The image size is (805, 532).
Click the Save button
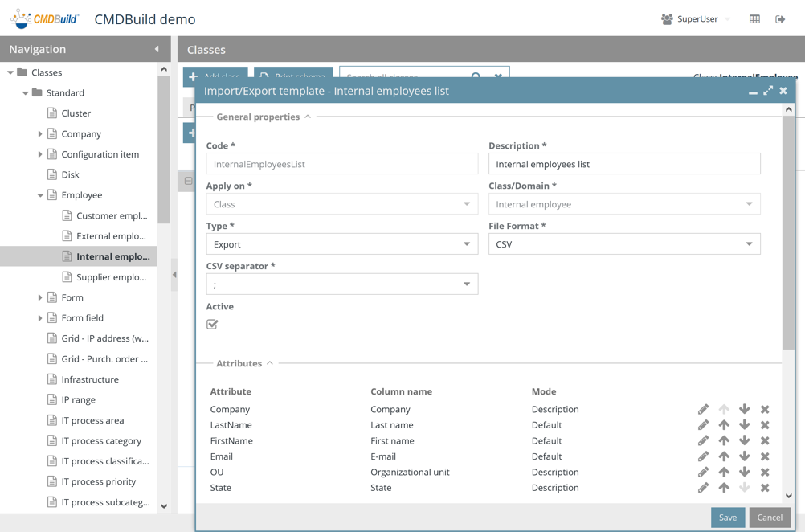click(727, 518)
